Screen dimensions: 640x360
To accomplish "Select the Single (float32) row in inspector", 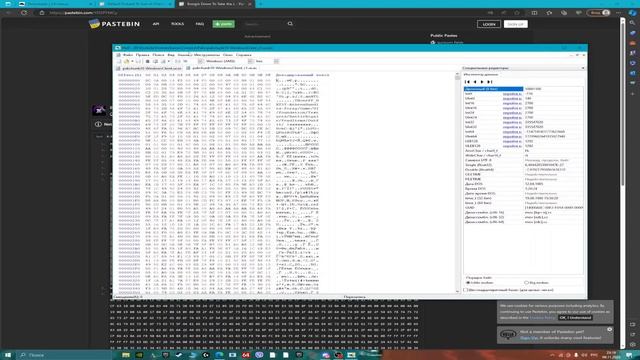I will pyautogui.click(x=524, y=165).
